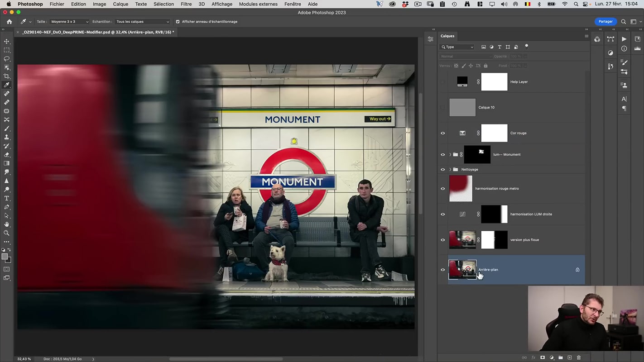Open Photoshop search magnifier icon
This screenshot has width=644, height=362.
623,21
